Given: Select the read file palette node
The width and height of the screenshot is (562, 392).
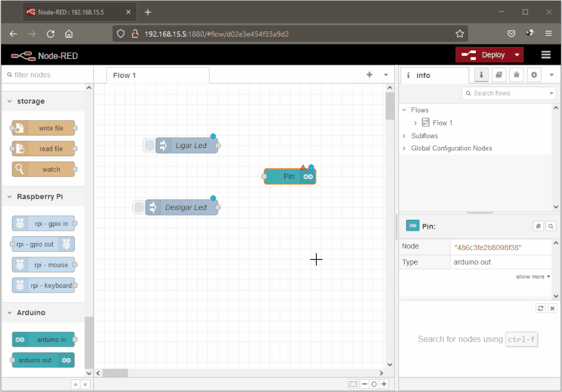Looking at the screenshot, I should [43, 149].
